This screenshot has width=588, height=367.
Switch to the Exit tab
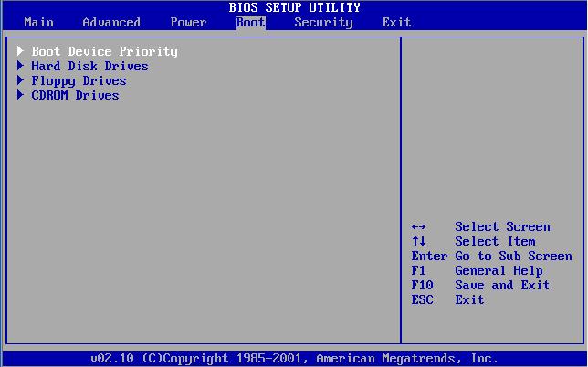point(397,22)
